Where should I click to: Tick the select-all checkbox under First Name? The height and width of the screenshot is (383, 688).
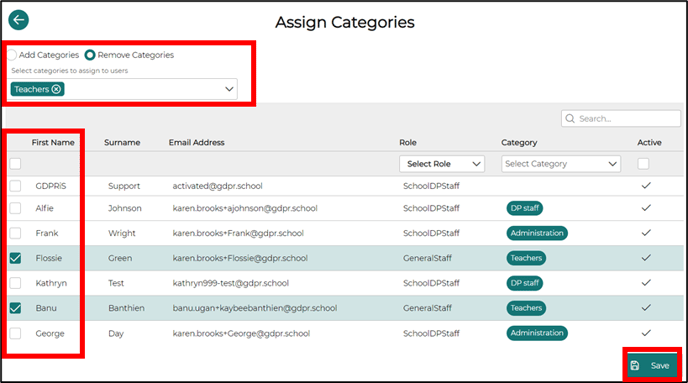15,164
